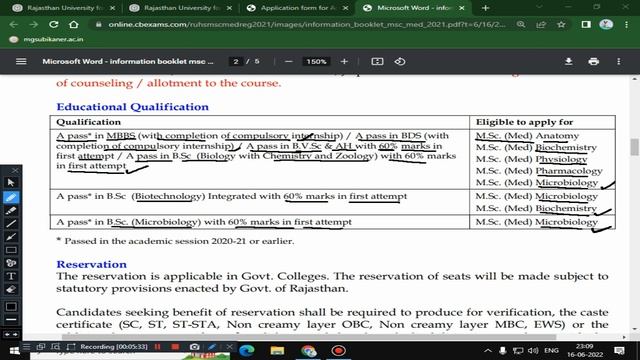The width and height of the screenshot is (640, 360).
Task: Download the PDF file
Action: pos(569,61)
